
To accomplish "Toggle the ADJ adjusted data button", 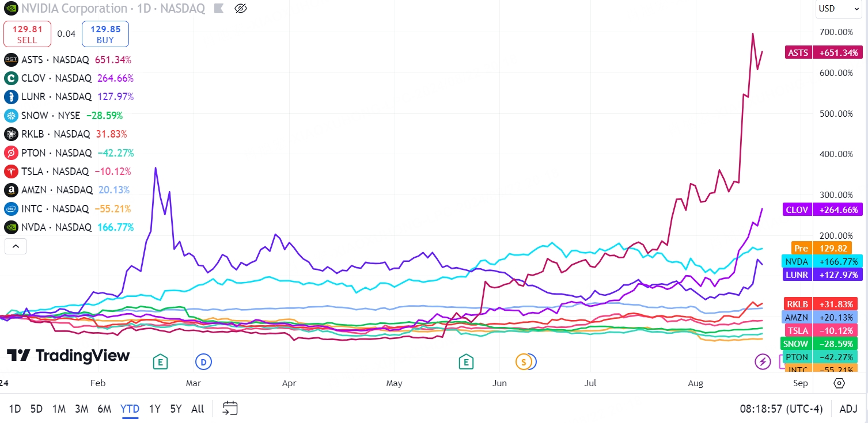I will (848, 409).
